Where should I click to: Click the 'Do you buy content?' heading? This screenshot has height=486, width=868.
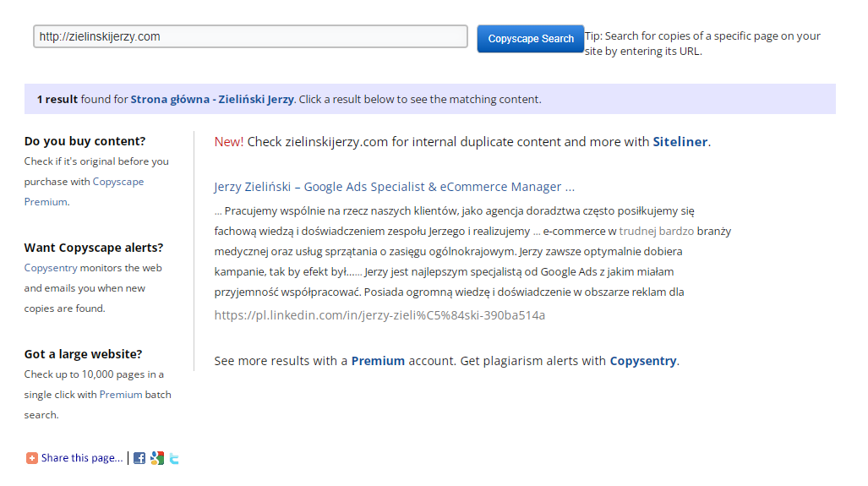85,141
